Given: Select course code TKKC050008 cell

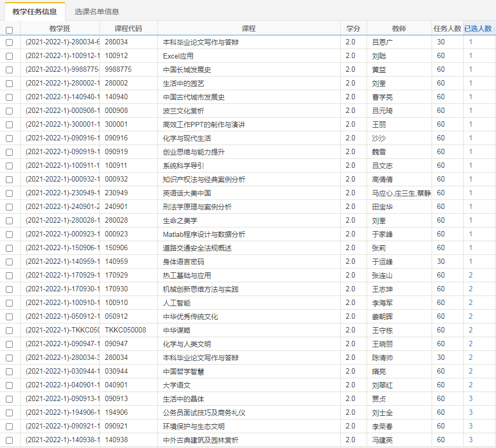Looking at the screenshot, I should pyautogui.click(x=125, y=330).
